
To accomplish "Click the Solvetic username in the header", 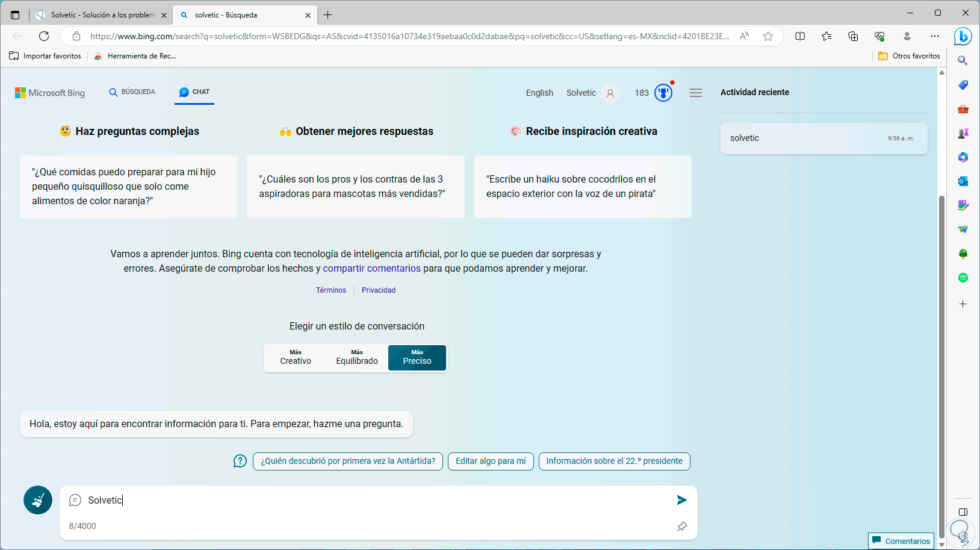I will point(581,93).
